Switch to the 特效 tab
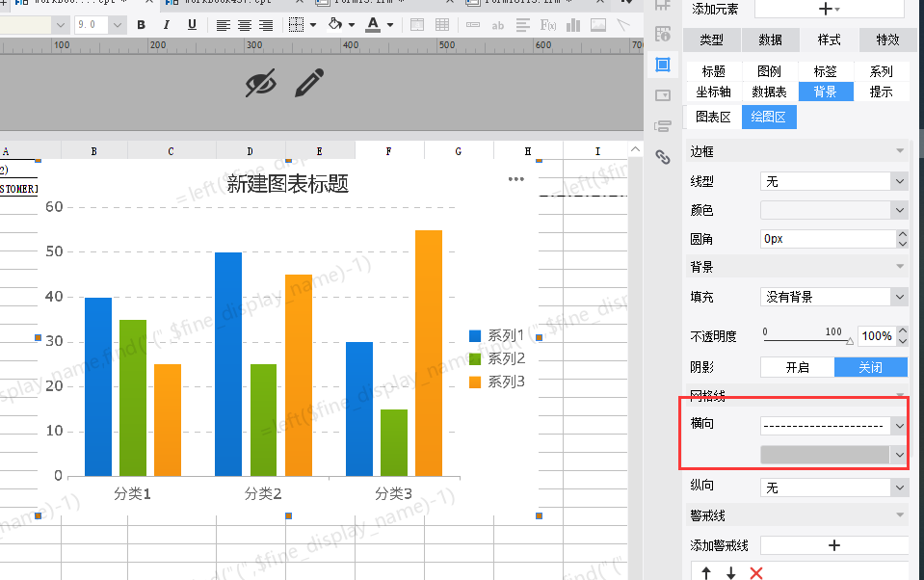Viewport: 924px width, 580px height. point(888,40)
